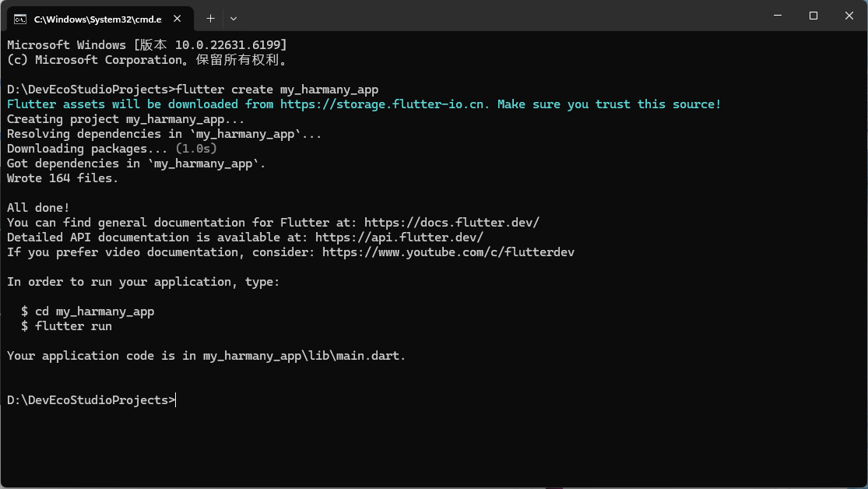Minimize the terminal window
This screenshot has height=489, width=868.
778,16
